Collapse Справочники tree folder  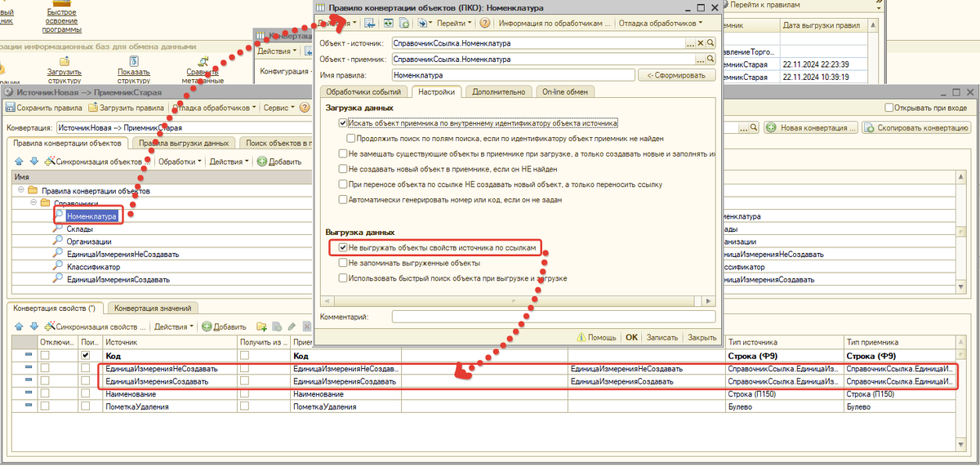pyautogui.click(x=33, y=203)
